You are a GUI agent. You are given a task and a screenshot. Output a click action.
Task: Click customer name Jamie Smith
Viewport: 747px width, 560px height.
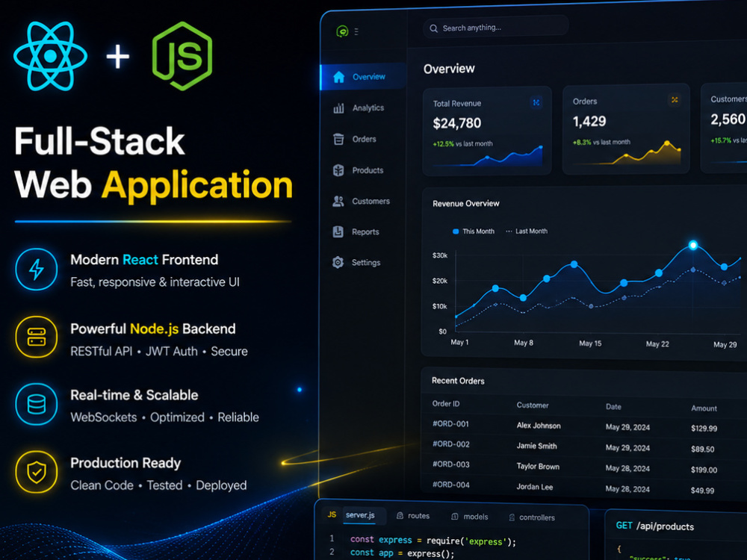coord(537,447)
